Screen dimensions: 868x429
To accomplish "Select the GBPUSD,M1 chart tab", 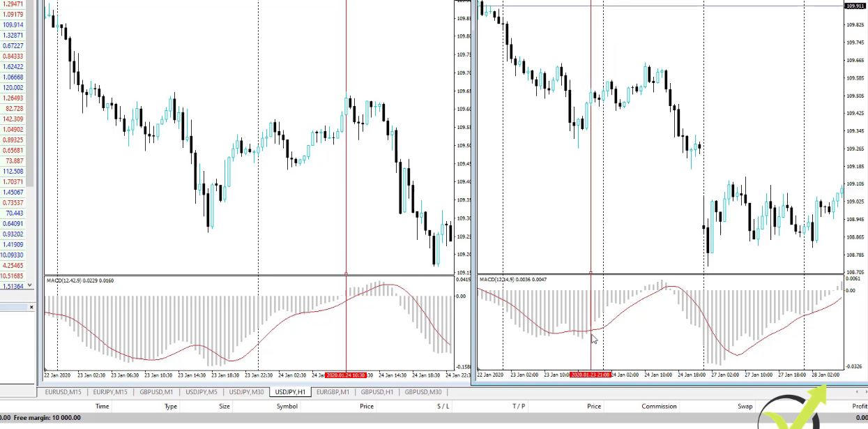I will click(156, 392).
